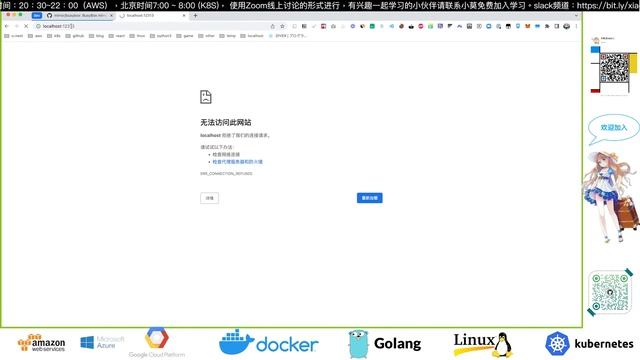
Task: Click the sad page error icon
Action: pos(206,97)
